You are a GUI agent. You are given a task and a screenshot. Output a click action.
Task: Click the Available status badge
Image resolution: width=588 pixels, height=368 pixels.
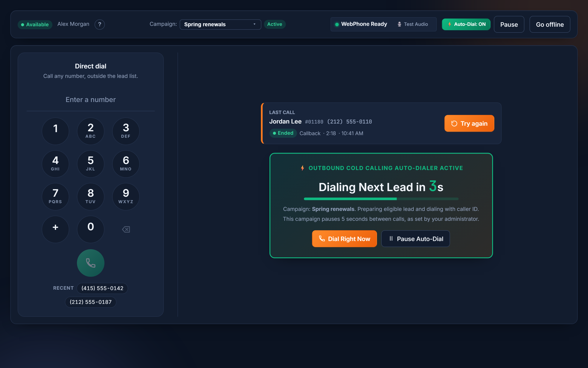35,25
